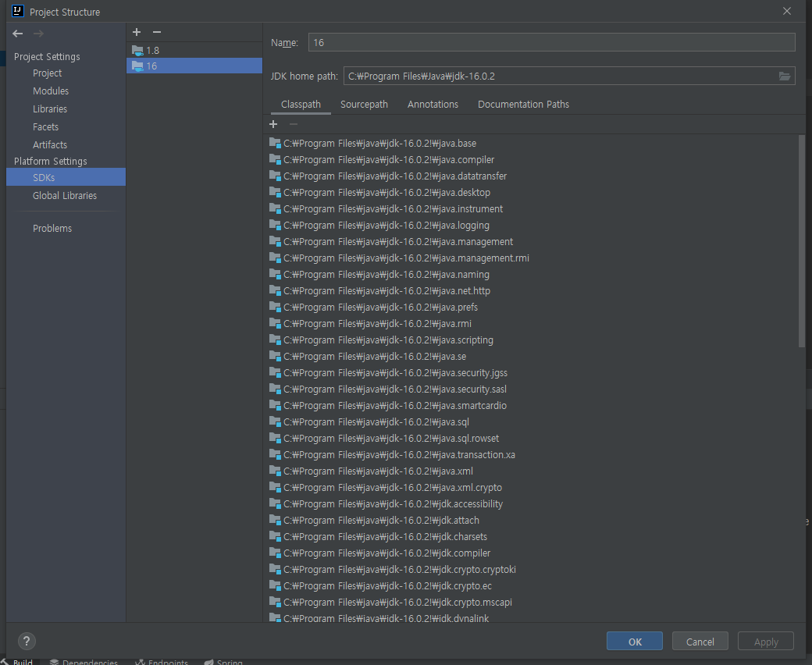Click the Apply button
Viewport: 812px width, 665px height.
(766, 642)
